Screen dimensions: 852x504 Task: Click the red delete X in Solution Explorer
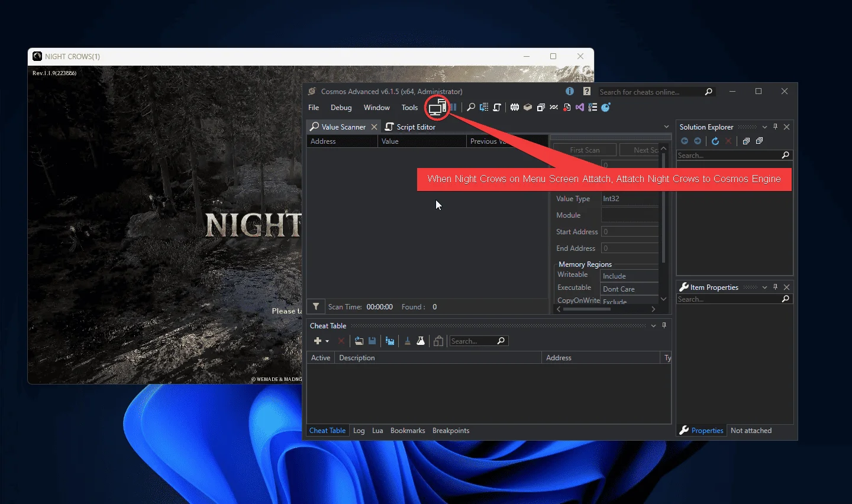pyautogui.click(x=728, y=141)
